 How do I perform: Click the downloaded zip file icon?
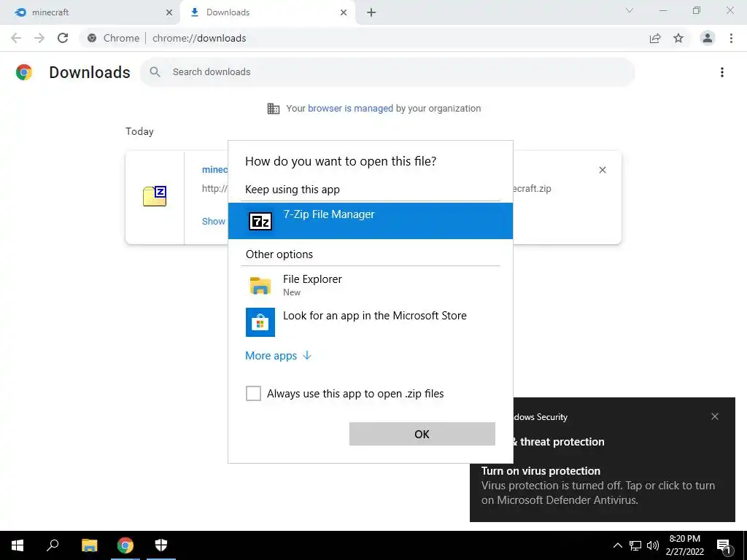click(155, 196)
